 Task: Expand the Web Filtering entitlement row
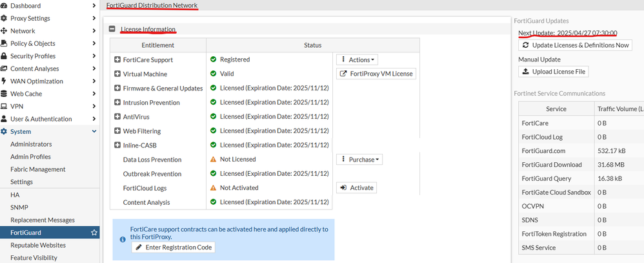pyautogui.click(x=117, y=131)
